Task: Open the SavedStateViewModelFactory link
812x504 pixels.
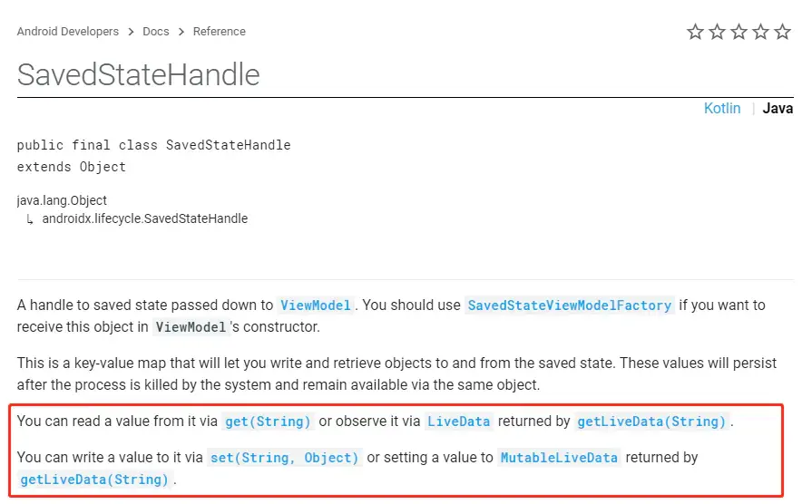Action: (570, 305)
